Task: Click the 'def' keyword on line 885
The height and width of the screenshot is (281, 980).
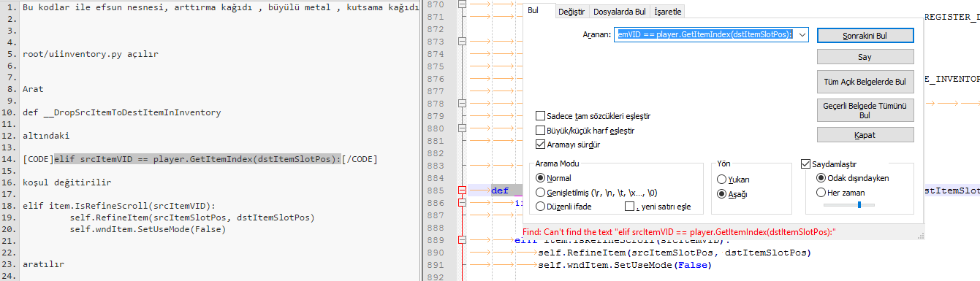Action: tap(500, 190)
